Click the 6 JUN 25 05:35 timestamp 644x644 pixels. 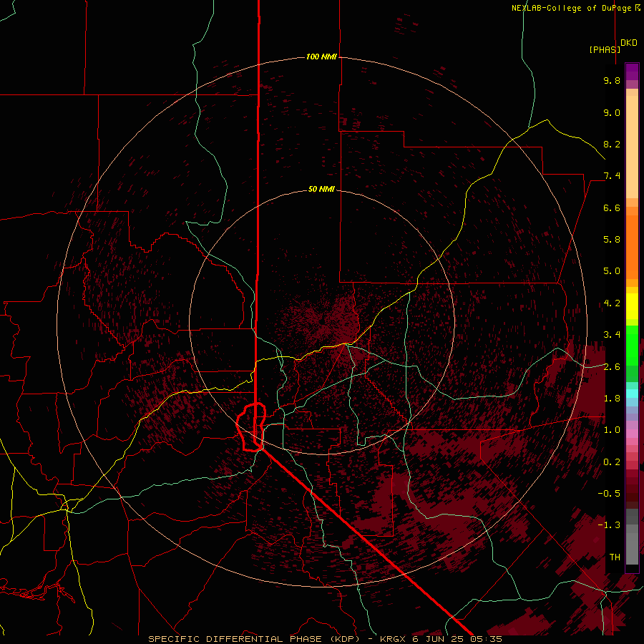point(457,639)
